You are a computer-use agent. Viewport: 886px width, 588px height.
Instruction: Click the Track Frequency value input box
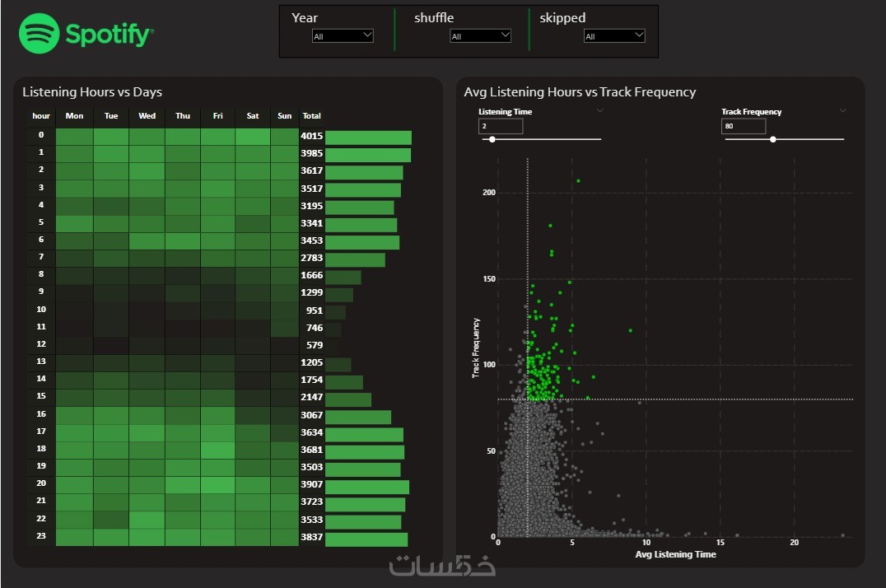(744, 126)
